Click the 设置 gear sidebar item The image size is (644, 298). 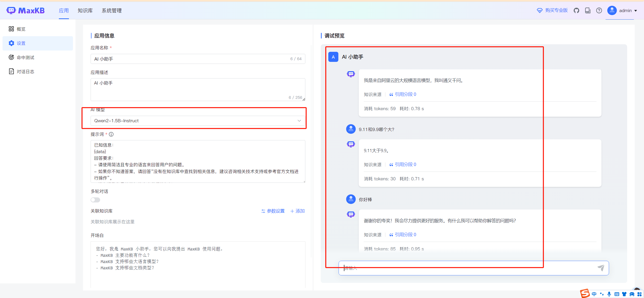pyautogui.click(x=21, y=43)
